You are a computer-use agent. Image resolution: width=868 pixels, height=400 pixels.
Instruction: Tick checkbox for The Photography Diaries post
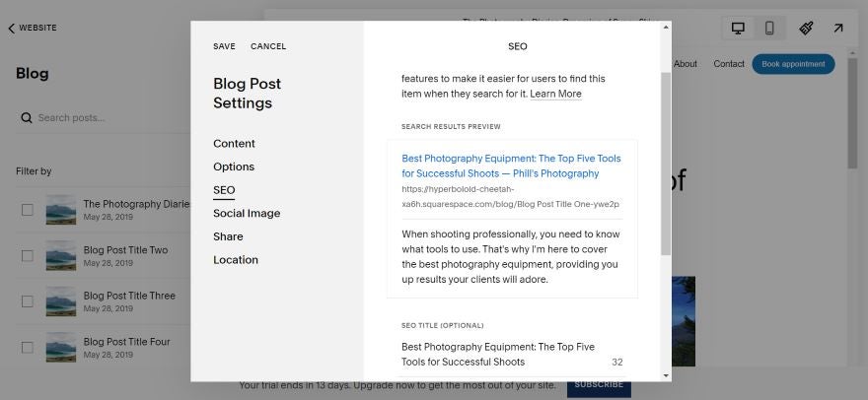[28, 210]
